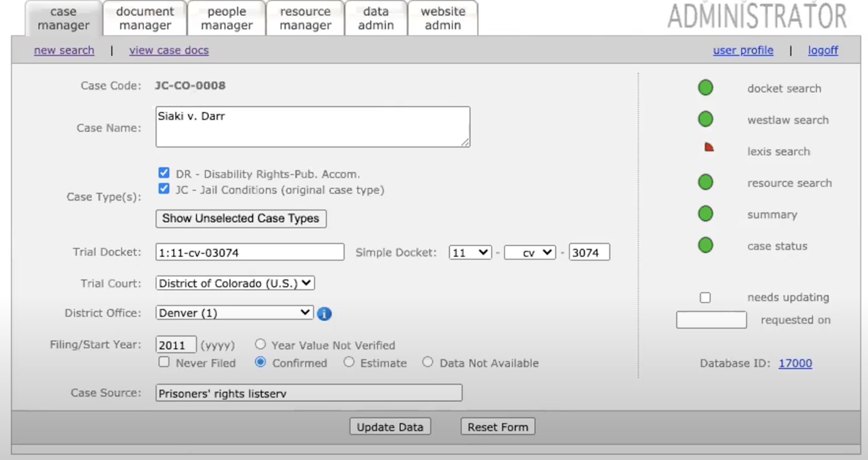The width and height of the screenshot is (868, 460).
Task: Open the Trial Court dropdown
Action: pos(235,283)
